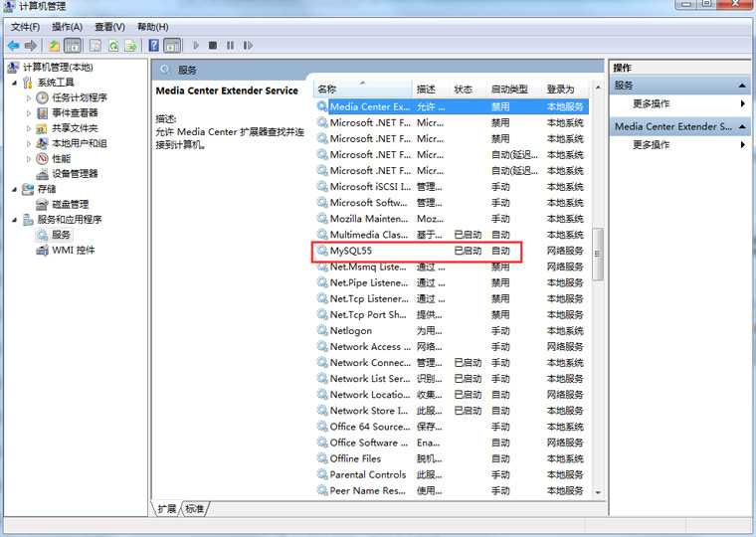756x537 pixels.
Task: Sort by the 描述 column header
Action: [430, 89]
